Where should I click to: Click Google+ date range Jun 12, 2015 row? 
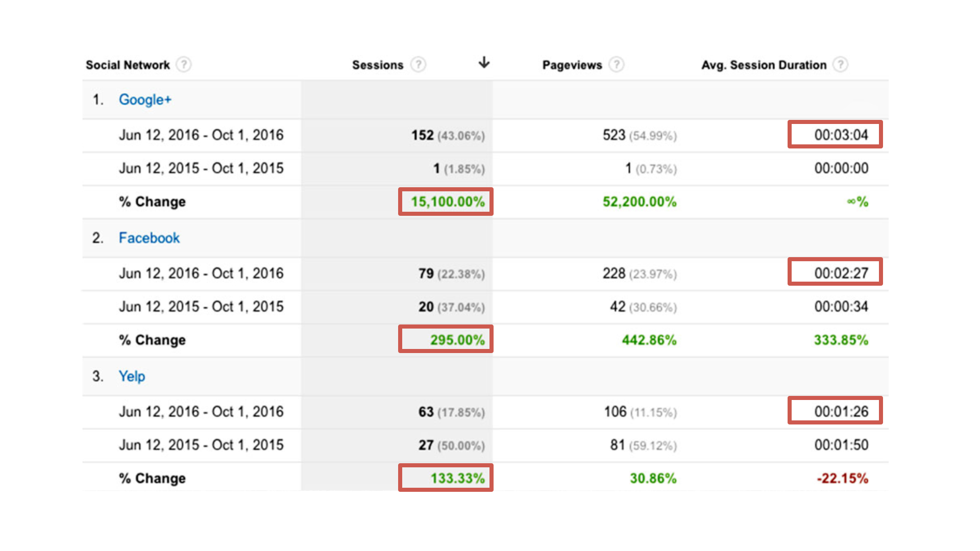(201, 168)
